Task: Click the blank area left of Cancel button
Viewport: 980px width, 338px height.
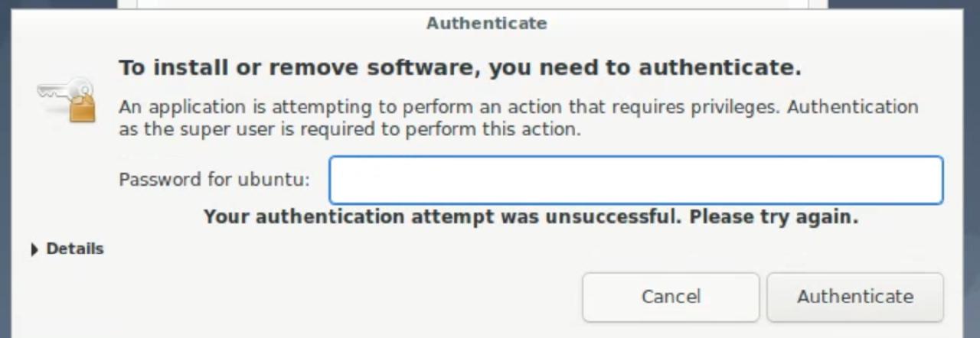Action: pos(383,297)
